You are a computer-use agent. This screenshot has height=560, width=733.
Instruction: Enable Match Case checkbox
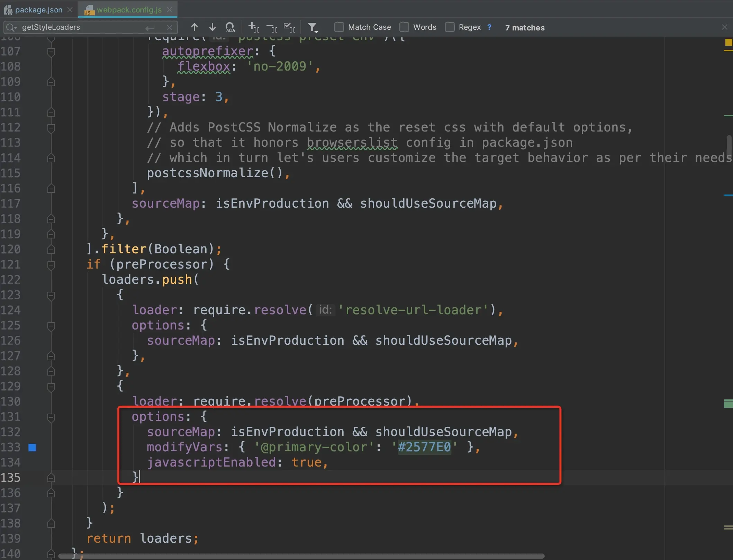pyautogui.click(x=339, y=27)
